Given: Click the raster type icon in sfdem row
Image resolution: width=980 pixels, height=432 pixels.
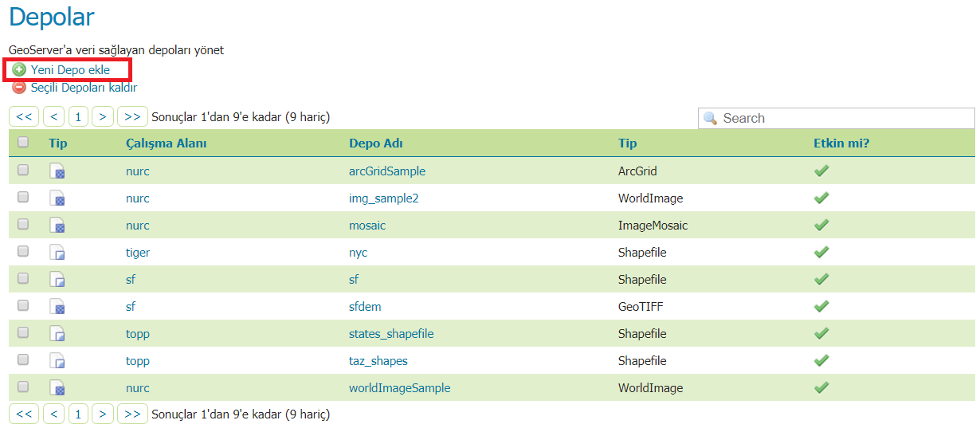Looking at the screenshot, I should point(57,307).
